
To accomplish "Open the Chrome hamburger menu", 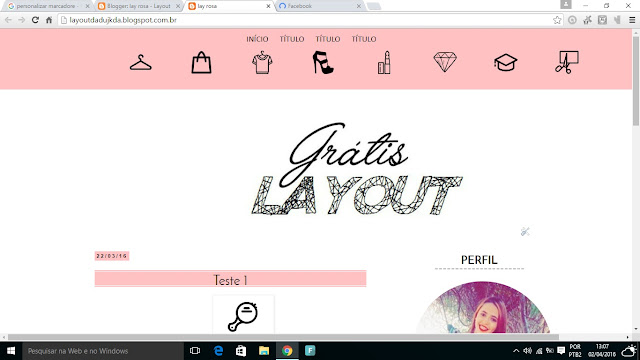I will (632, 20).
